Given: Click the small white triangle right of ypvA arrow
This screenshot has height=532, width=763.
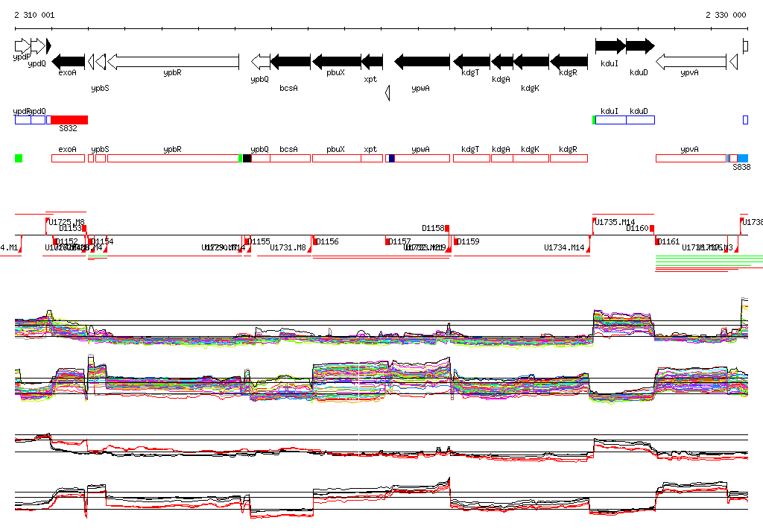Looking at the screenshot, I should point(734,62).
